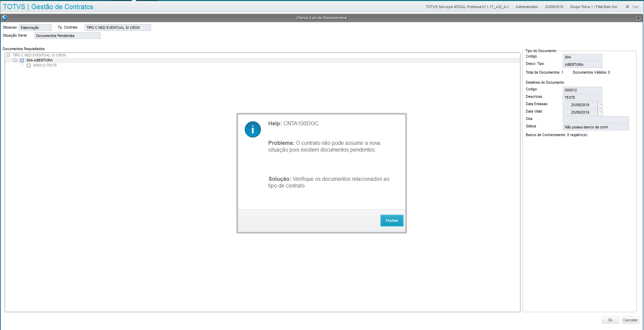Click the document Codigo field 000012
Screen dimensions: 644x330
pos(583,90)
